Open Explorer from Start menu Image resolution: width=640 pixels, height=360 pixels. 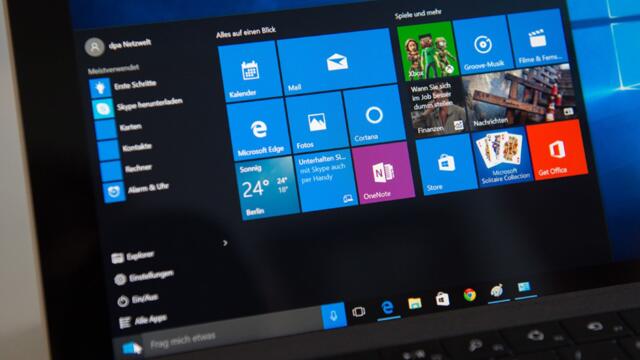[x=133, y=256]
